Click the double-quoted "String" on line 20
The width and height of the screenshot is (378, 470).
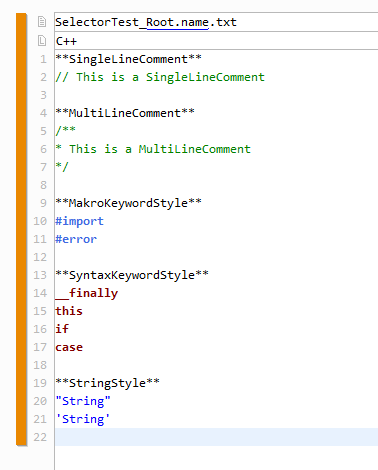coord(83,401)
